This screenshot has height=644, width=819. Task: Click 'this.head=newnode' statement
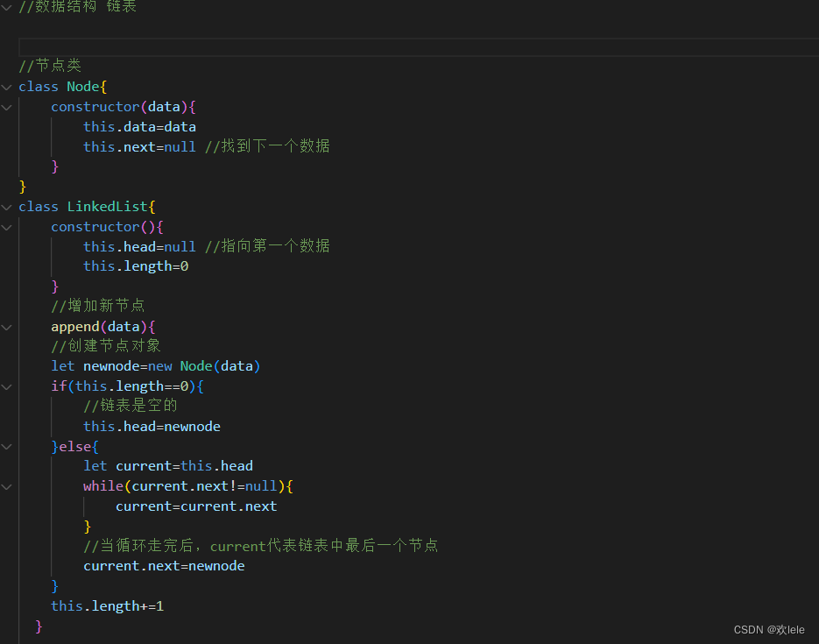[x=152, y=427]
